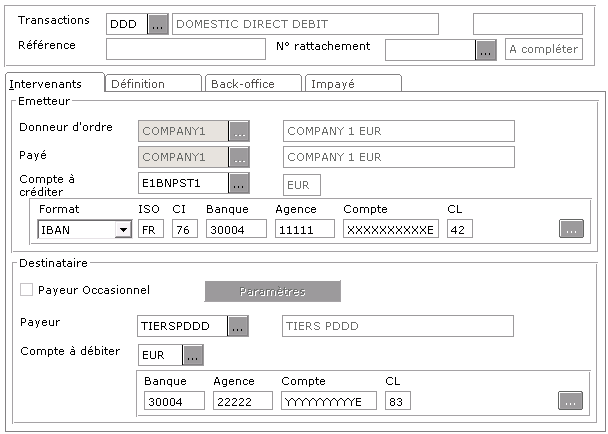This screenshot has height=434, width=608.
Task: Click ellipsis button in Emetteur IBAN row
Action: click(570, 229)
